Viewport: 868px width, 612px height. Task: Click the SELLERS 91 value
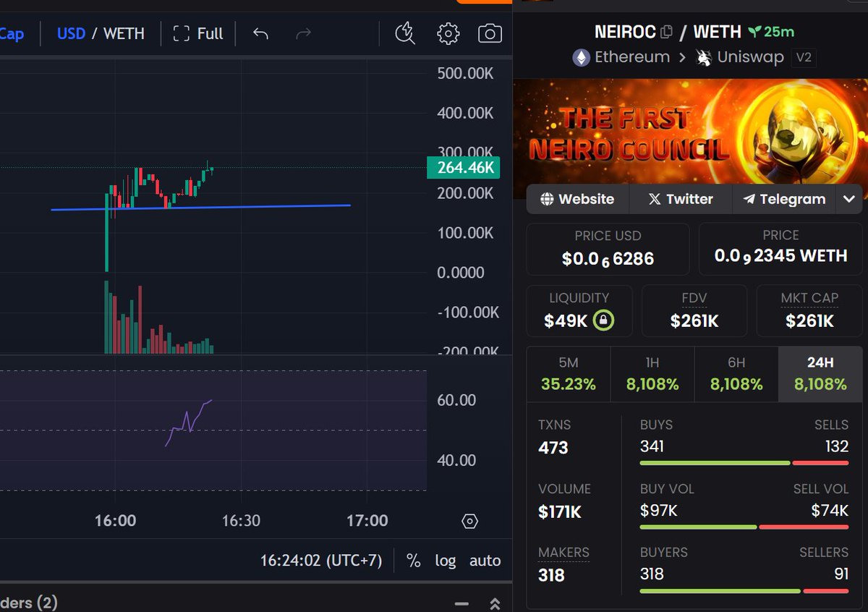pyautogui.click(x=841, y=574)
